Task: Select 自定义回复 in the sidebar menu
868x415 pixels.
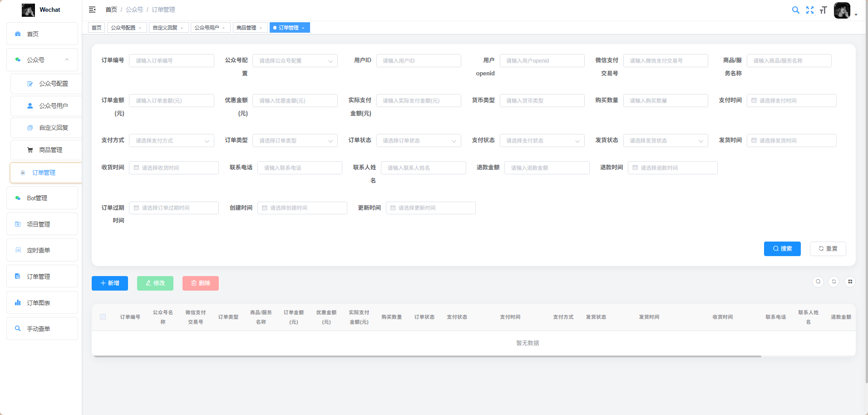Action: point(54,128)
